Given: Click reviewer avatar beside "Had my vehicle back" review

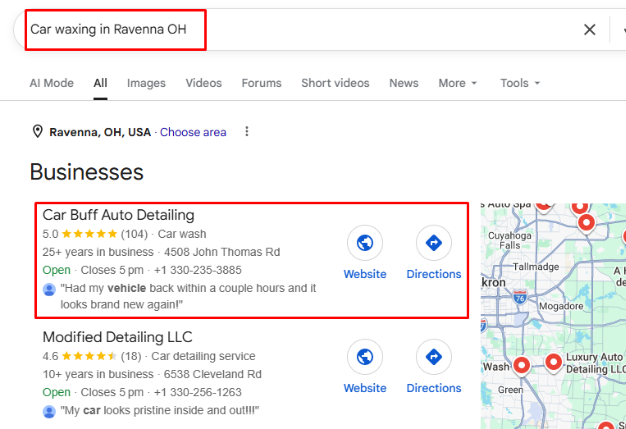Looking at the screenshot, I should [49, 289].
